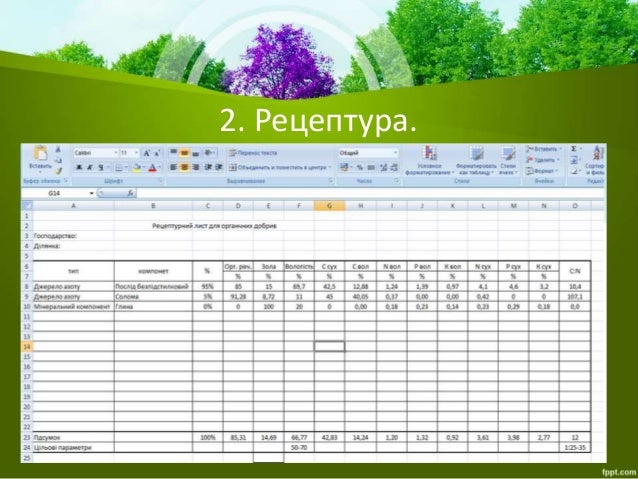Click the Increase Font Size icon

147,153
